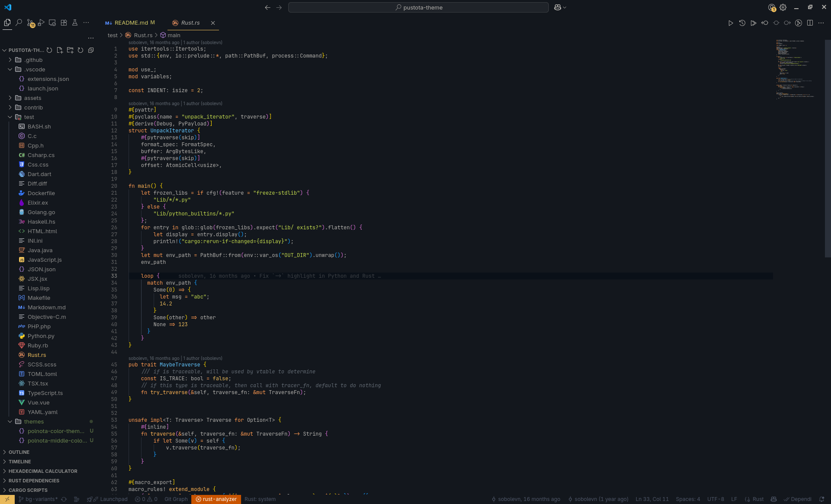Click rust-analyzer status bar button
The image size is (831, 504).
[216, 499]
